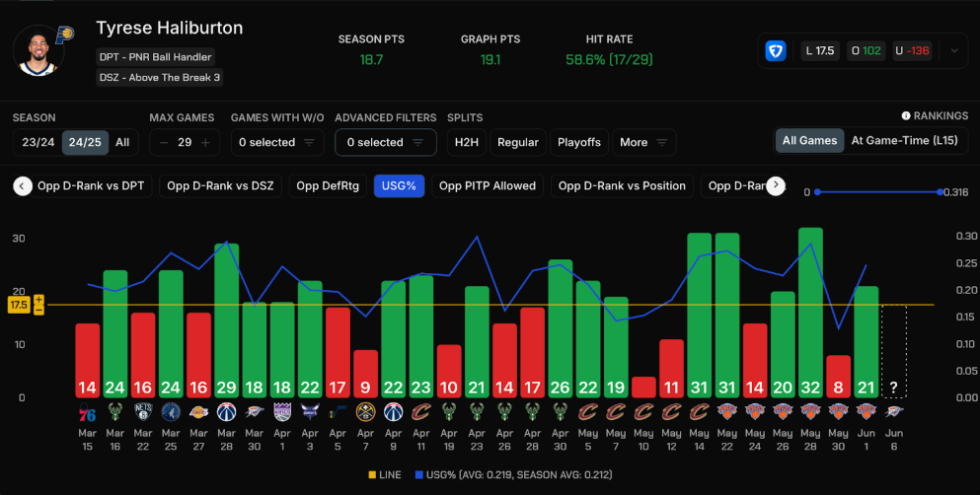Click the Kings logo for Apr 1
The width and height of the screenshot is (980, 495).
[x=282, y=412]
